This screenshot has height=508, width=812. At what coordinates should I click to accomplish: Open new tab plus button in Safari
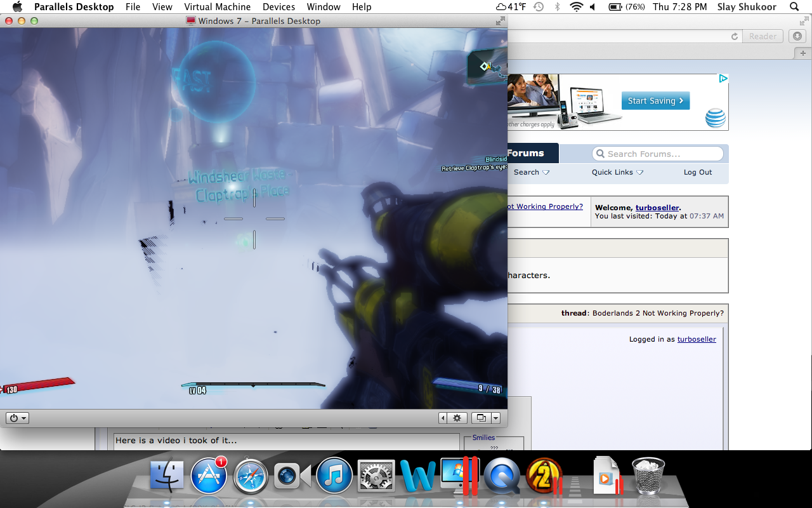803,53
